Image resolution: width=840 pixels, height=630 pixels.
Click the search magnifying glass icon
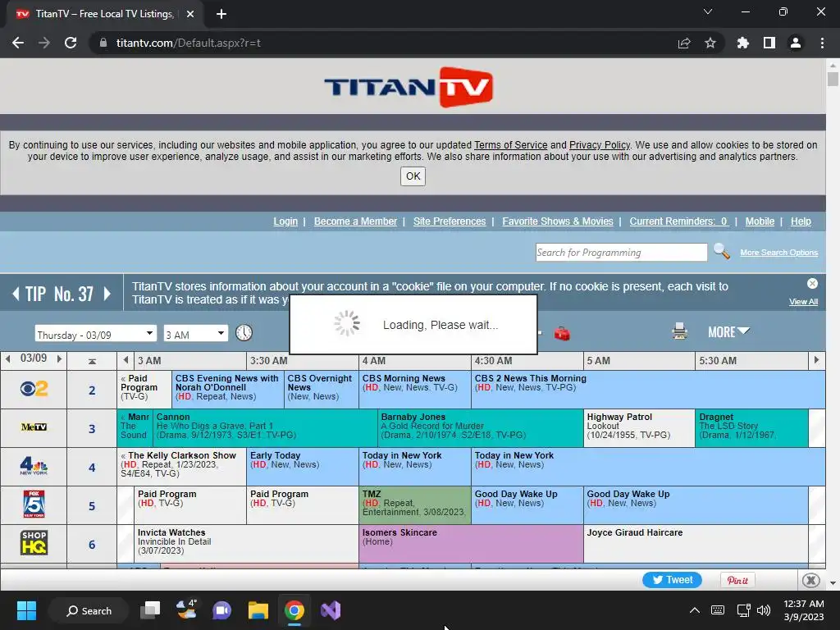721,251
